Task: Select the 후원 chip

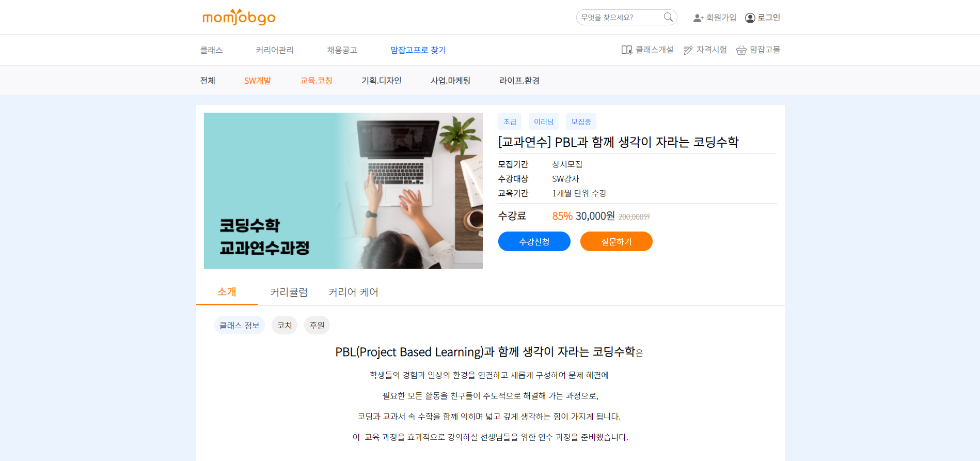Action: tap(317, 325)
